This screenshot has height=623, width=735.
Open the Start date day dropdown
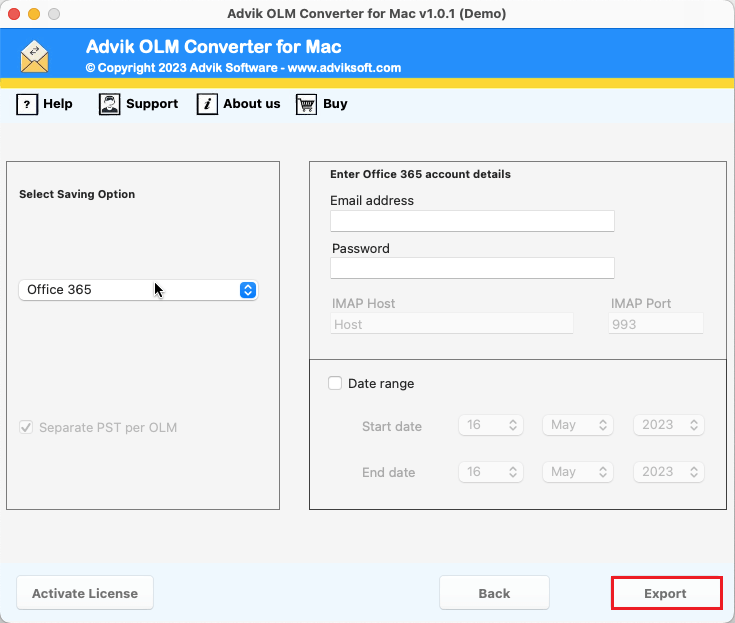point(491,425)
